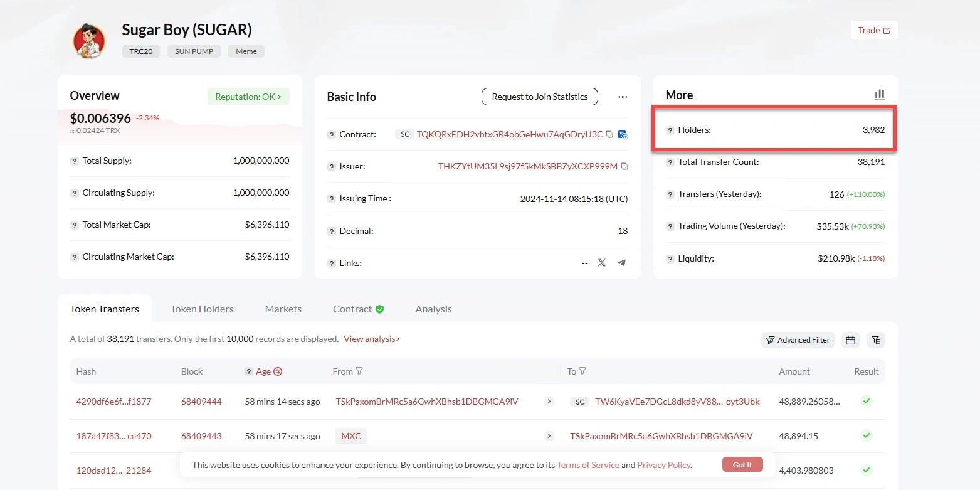Screen dimensions: 980x490
Task: Click the green result checkmark for hash 4290df6e6f
Action: tap(867, 401)
